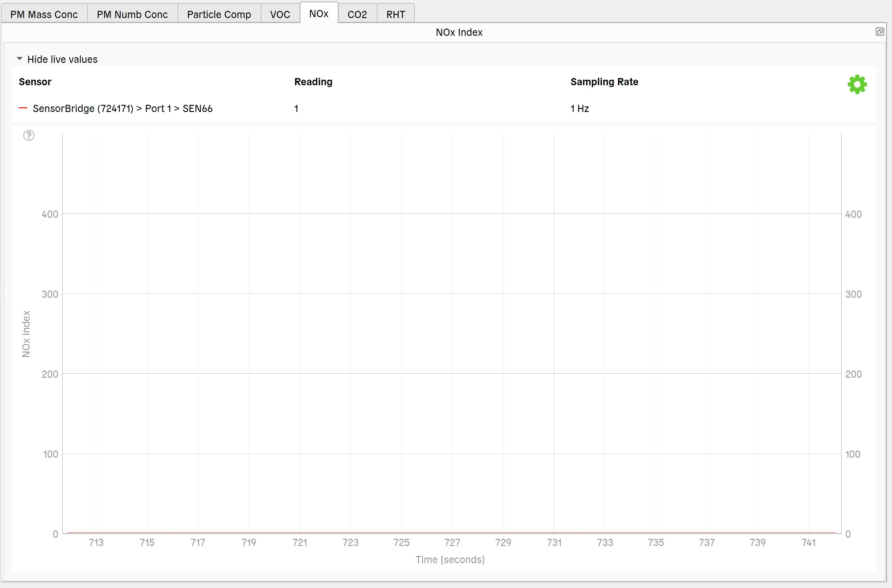Click the Time [seconds] axis label

coord(450,559)
